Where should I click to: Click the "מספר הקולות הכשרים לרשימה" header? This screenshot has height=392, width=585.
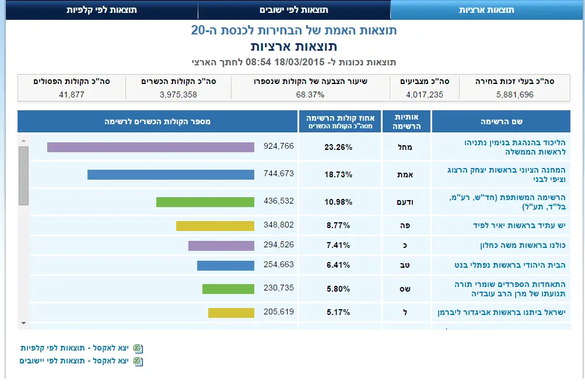click(157, 121)
